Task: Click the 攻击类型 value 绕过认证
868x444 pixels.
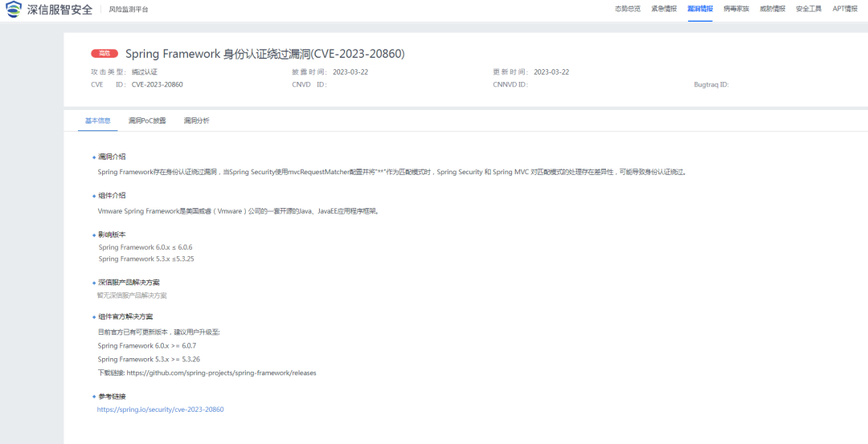Action: [145, 72]
